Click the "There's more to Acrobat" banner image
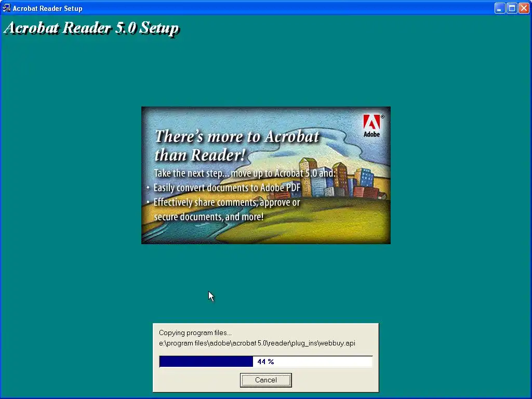Screen dimensions: 532x399 coord(265,175)
